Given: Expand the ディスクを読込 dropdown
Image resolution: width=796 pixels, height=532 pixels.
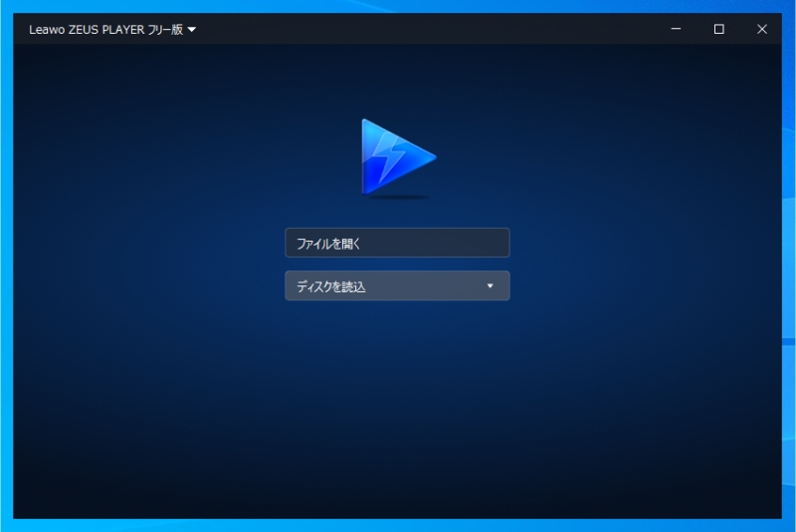Looking at the screenshot, I should pyautogui.click(x=397, y=286).
